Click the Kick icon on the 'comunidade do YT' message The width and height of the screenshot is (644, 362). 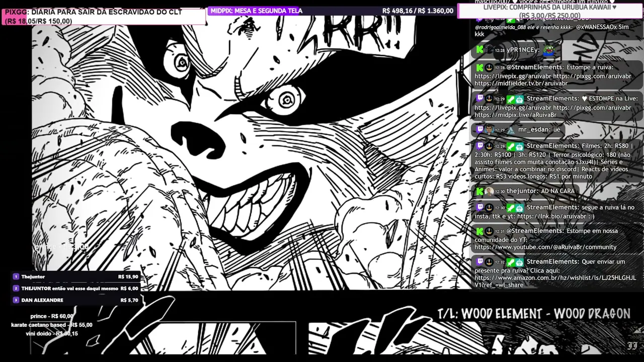479,231
